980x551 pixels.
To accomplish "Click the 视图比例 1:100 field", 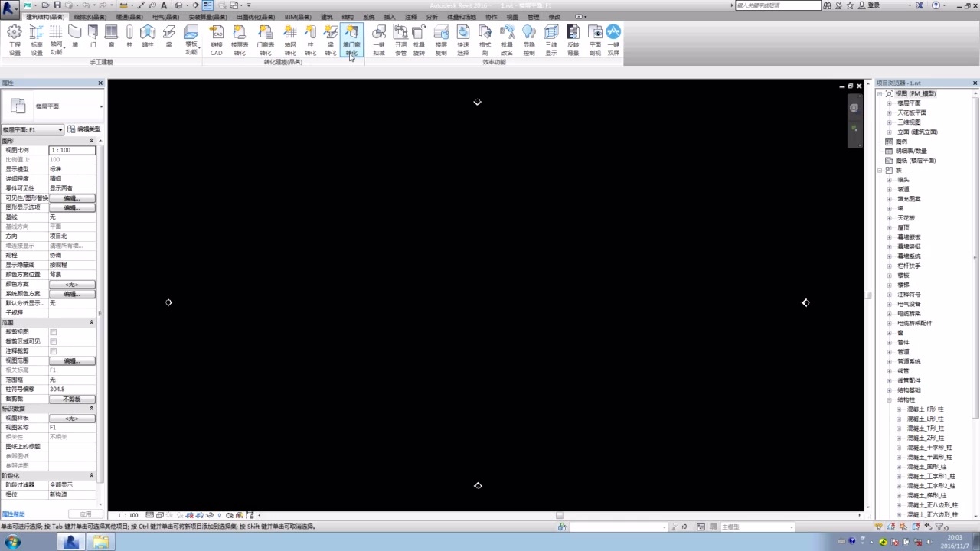I will 72,150.
